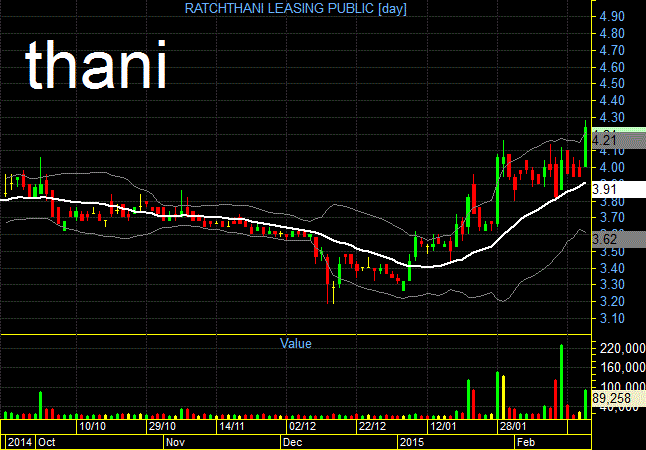Click the 160,000 volume axis label

coord(623,368)
